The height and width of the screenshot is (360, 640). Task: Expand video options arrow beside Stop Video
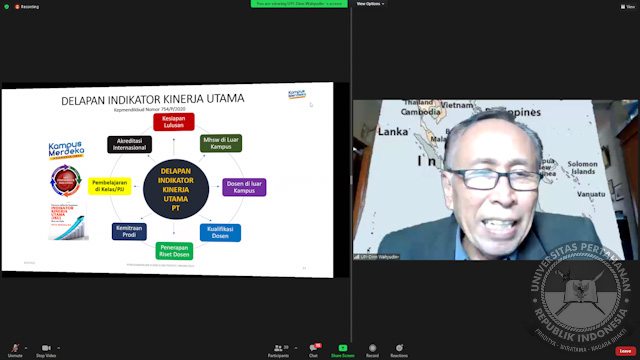(x=58, y=348)
